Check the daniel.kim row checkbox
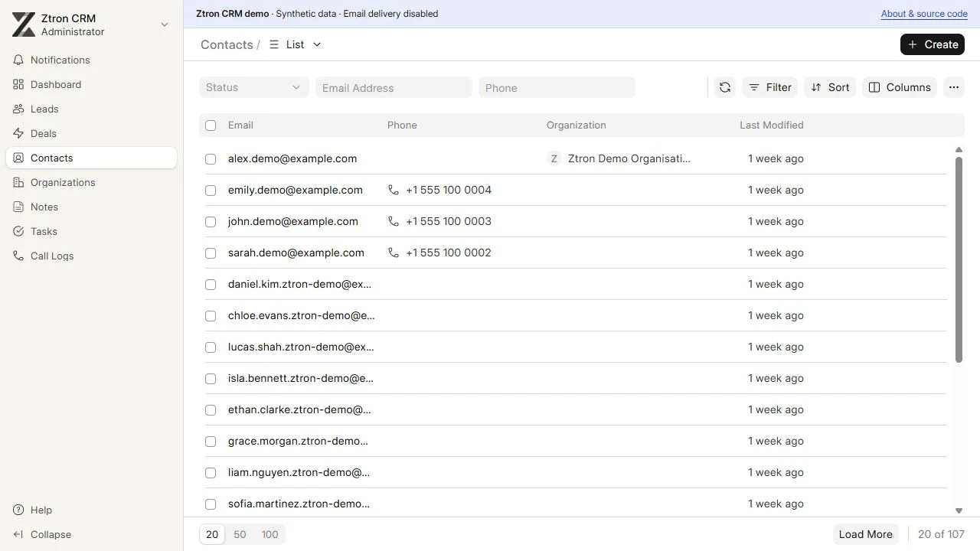The image size is (980, 551). point(211,285)
